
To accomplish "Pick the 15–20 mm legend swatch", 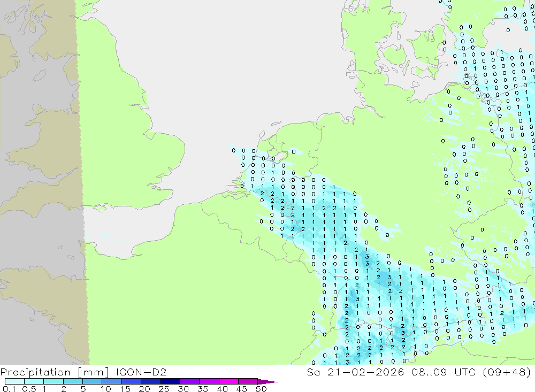I will (x=132, y=381).
